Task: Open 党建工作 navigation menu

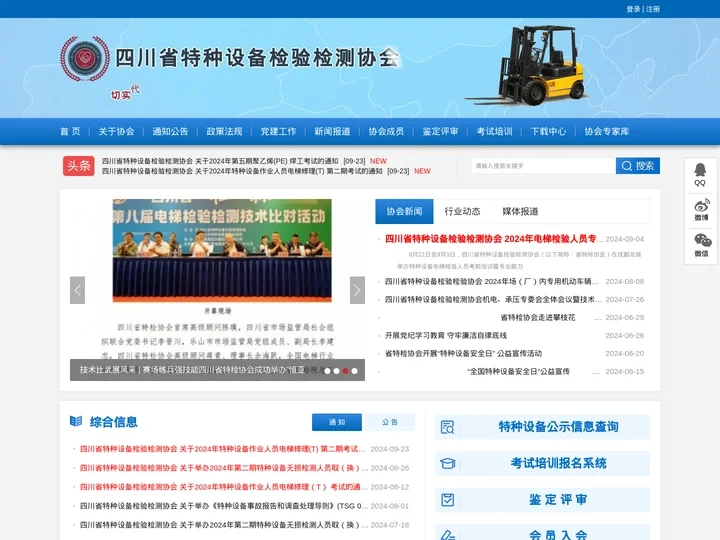Action: [x=279, y=131]
